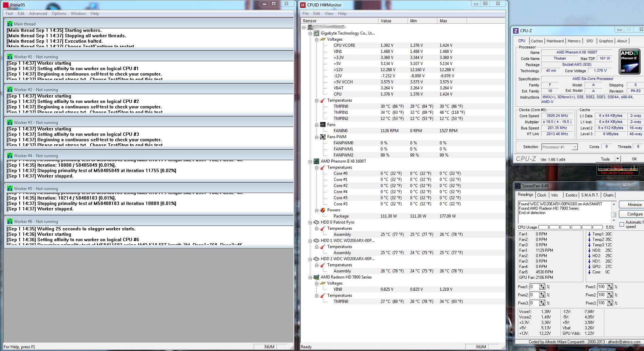Image resolution: width=644 pixels, height=351 pixels.
Task: Collapse the Fans group in HWMonitor
Action: pos(316,125)
